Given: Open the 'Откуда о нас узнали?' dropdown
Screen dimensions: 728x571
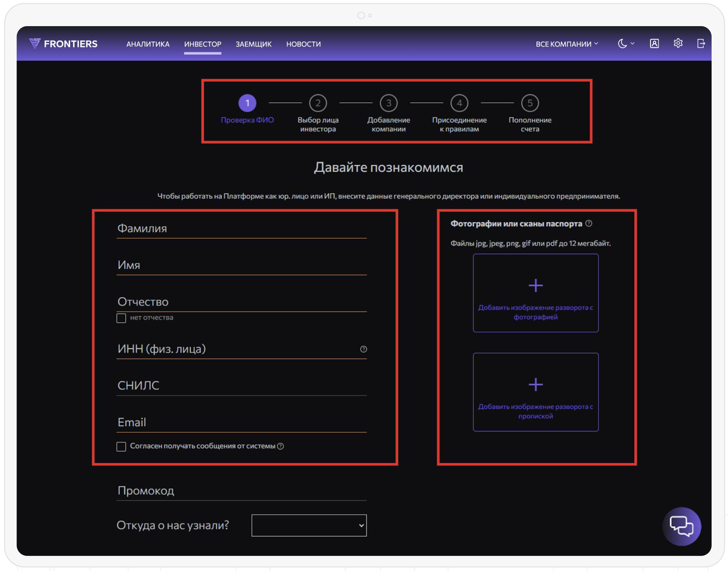Looking at the screenshot, I should [309, 525].
